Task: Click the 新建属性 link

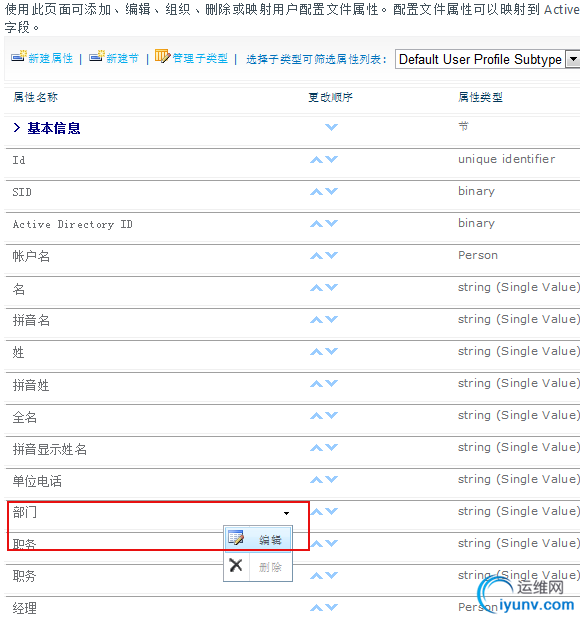Action: click(51, 59)
